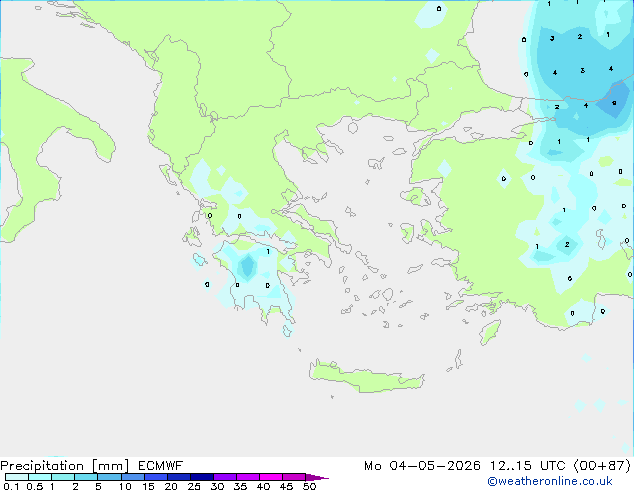Click the 20–25 mm legend color swatch
This screenshot has height=490, width=634.
click(x=179, y=477)
